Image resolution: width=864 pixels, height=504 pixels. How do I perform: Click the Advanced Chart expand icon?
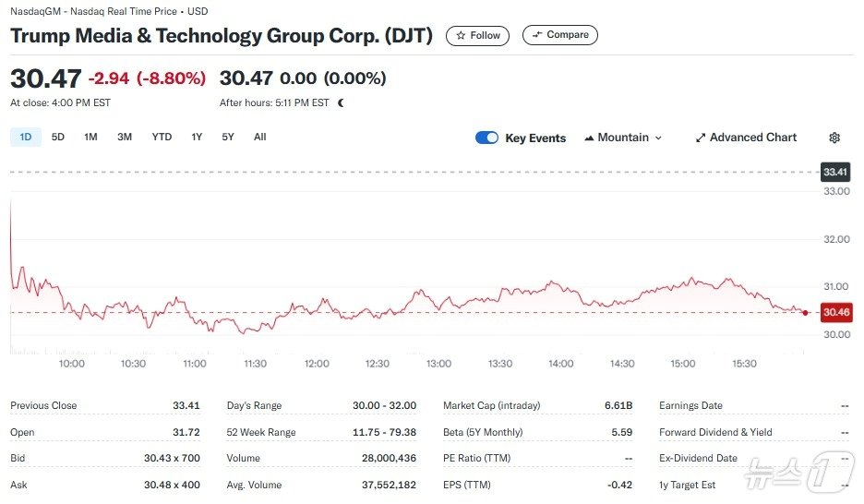coord(701,138)
